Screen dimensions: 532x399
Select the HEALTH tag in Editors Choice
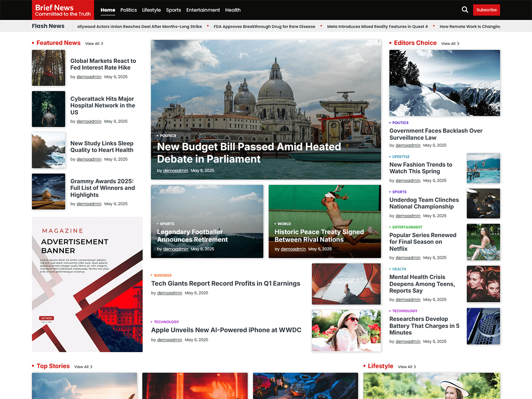click(398, 269)
